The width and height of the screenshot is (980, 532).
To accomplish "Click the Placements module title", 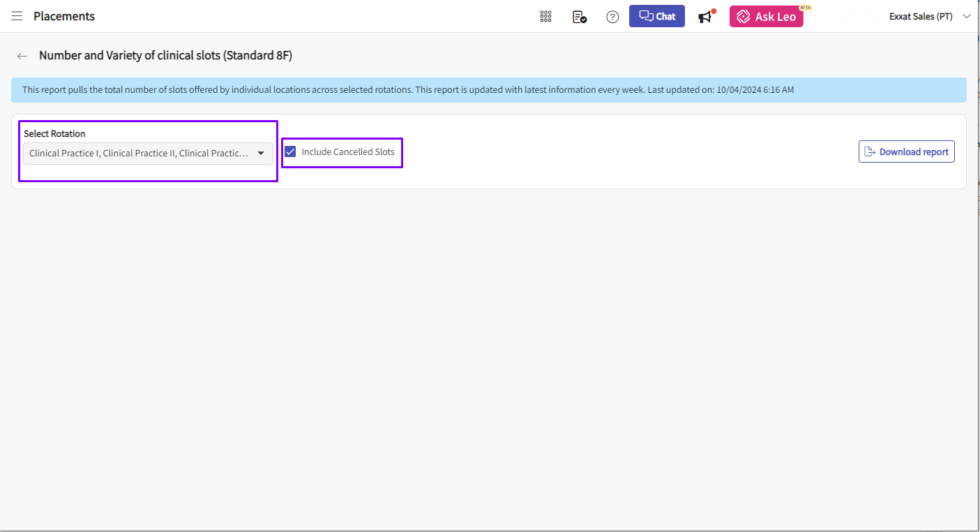I will pyautogui.click(x=64, y=16).
